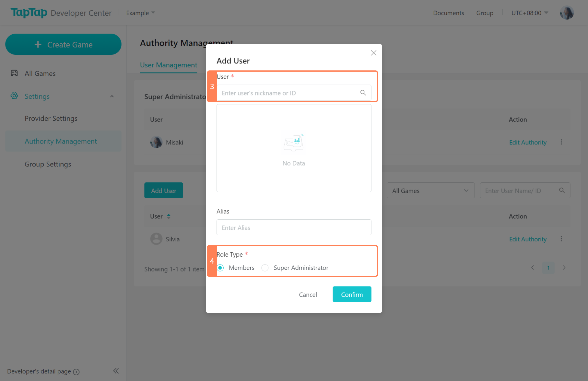
Task: Open Silvia's three-dot more options
Action: click(x=561, y=239)
